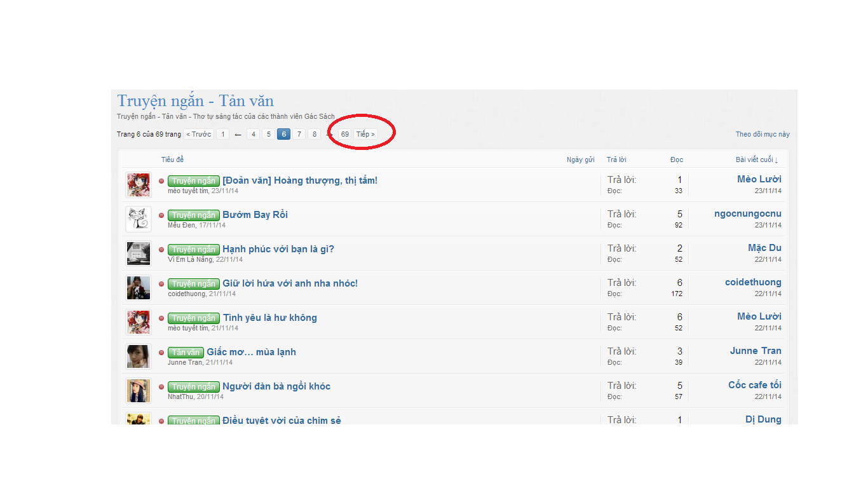Click start date '17/11/14' under Bướm Bay Rồi
The image size is (868, 488).
point(212,225)
